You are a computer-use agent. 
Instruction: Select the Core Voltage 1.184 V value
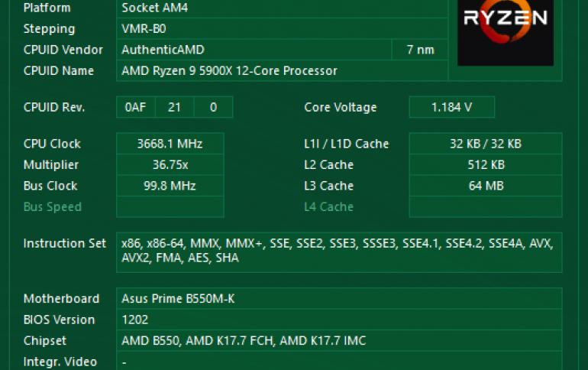coord(452,107)
